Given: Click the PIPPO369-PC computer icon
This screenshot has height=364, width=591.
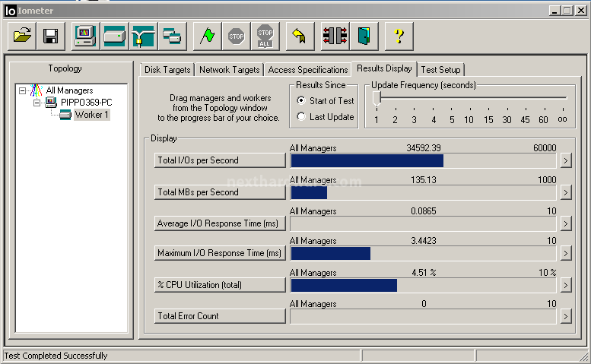Looking at the screenshot, I should click(x=50, y=102).
